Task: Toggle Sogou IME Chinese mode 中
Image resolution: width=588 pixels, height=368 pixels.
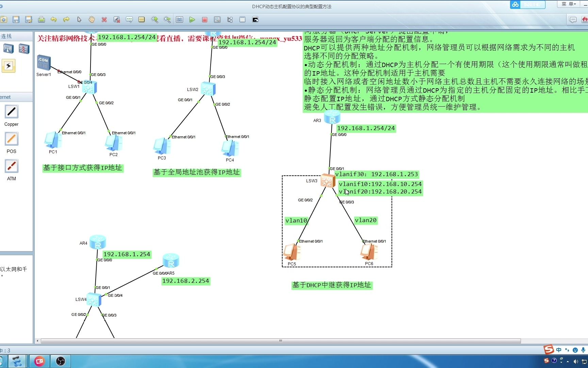Action: 559,350
